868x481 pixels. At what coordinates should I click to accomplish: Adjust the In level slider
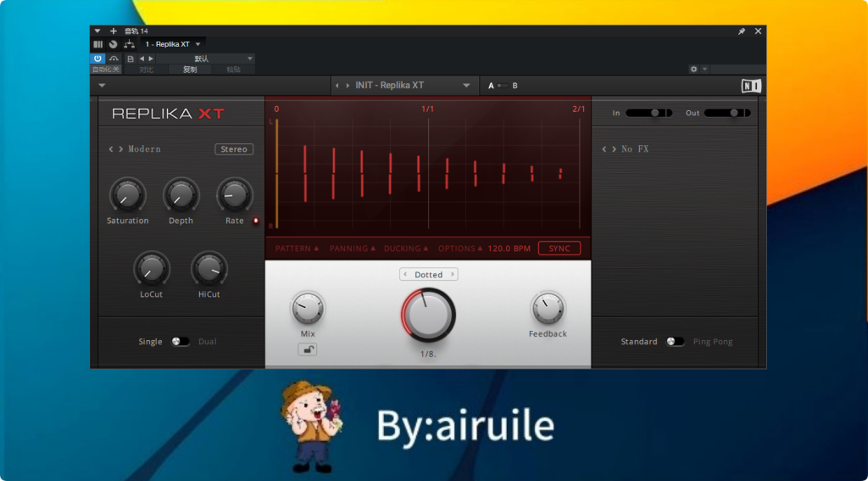[x=648, y=113]
